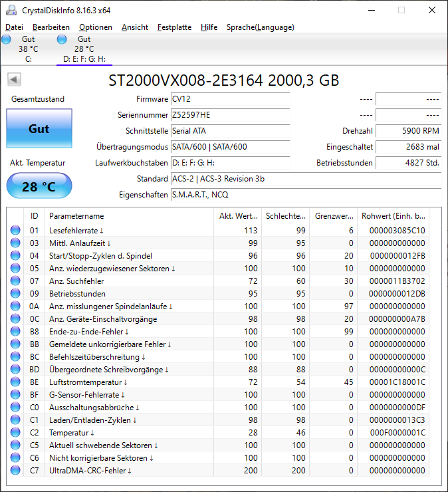The height and width of the screenshot is (492, 448).
Task: Click raw value 000003085C10
Action: point(397,230)
